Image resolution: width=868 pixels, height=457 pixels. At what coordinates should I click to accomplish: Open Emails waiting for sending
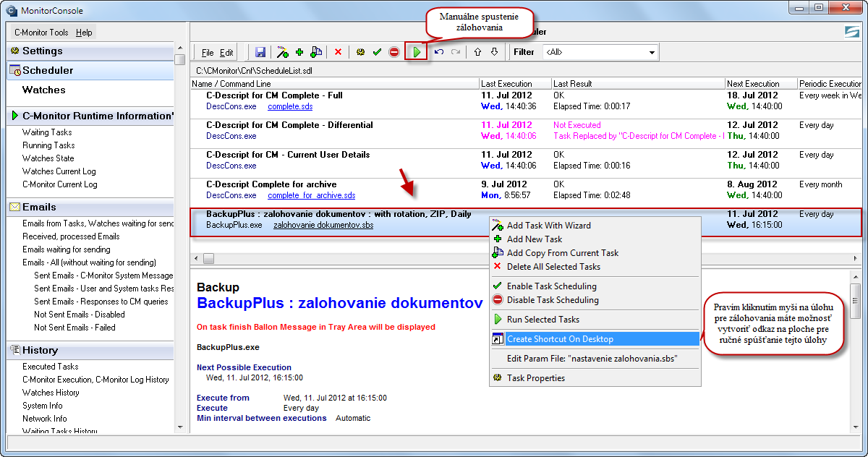point(66,249)
